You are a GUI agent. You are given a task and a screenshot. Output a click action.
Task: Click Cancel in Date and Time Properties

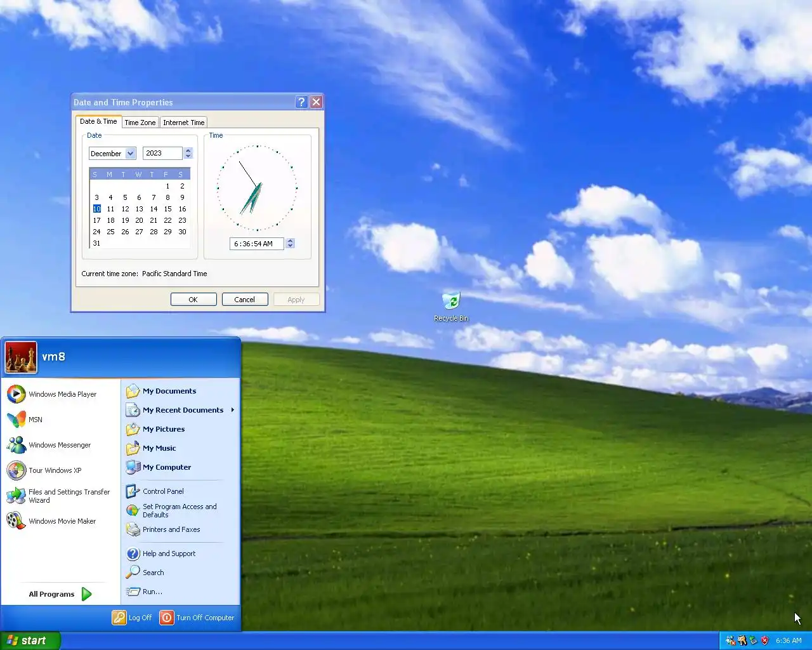click(245, 300)
